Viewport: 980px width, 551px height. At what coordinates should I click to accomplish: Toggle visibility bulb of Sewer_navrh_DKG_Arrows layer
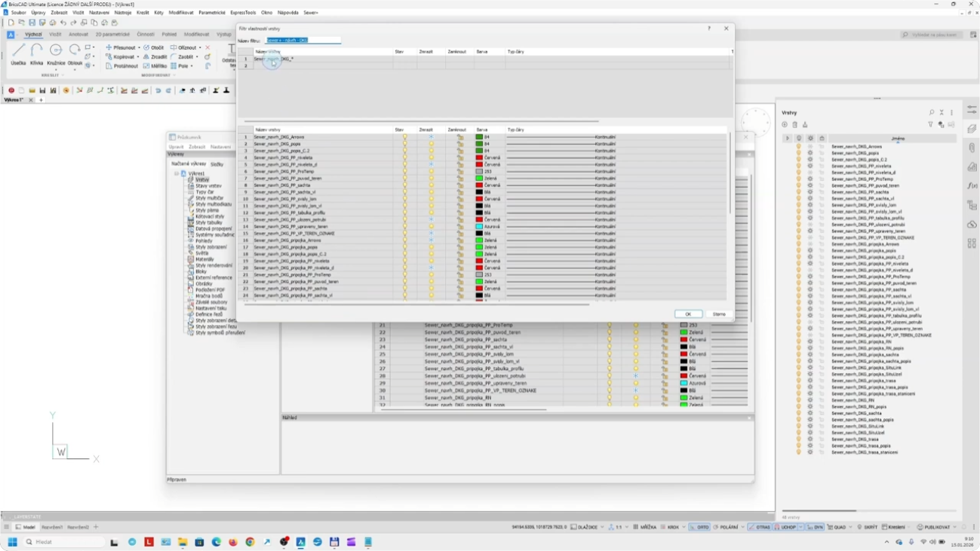click(x=798, y=147)
